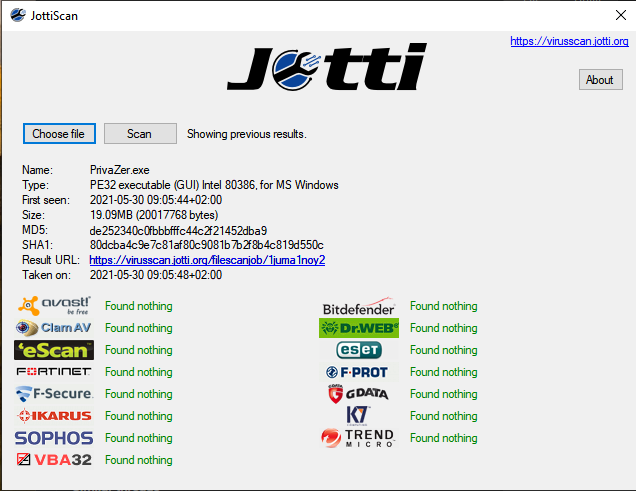This screenshot has width=636, height=491.
Task: Click ClamAV's 'Found nothing' result
Action: (x=139, y=328)
